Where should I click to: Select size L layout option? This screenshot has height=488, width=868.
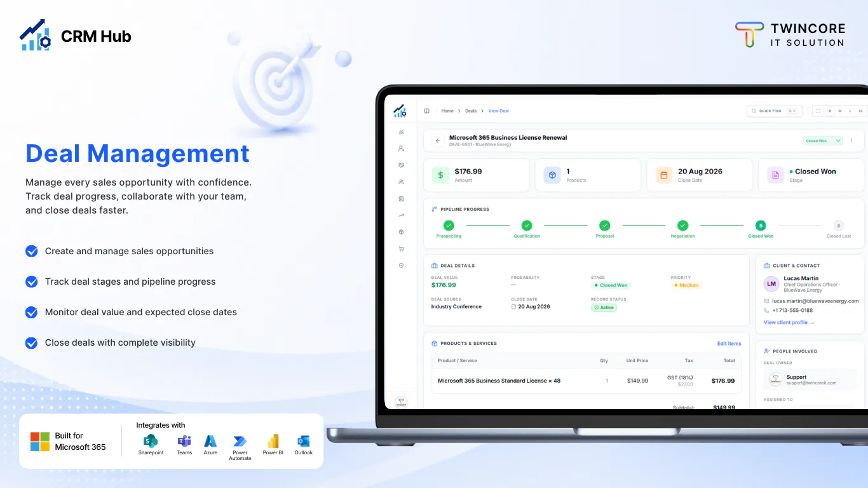pos(850,111)
